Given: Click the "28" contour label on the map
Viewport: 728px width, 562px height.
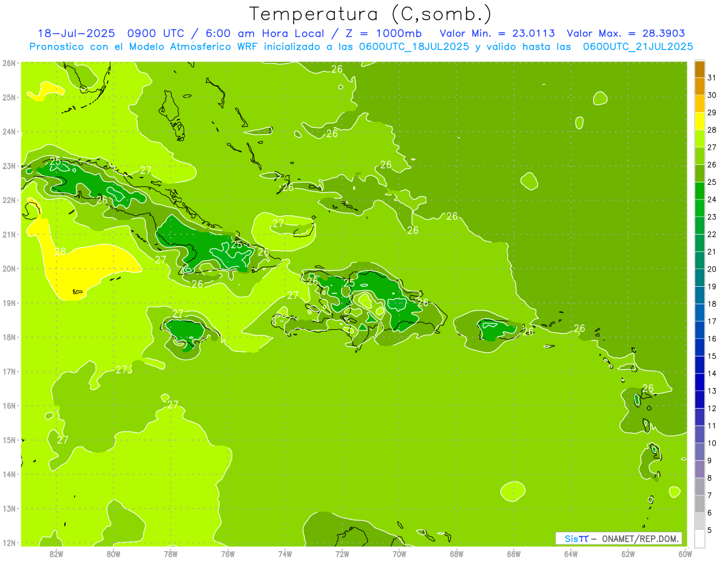Looking at the screenshot, I should 60,252.
